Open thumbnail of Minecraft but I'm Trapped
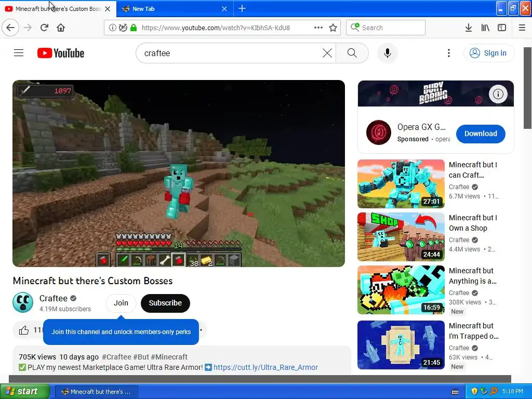The height and width of the screenshot is (399, 532). point(401,345)
